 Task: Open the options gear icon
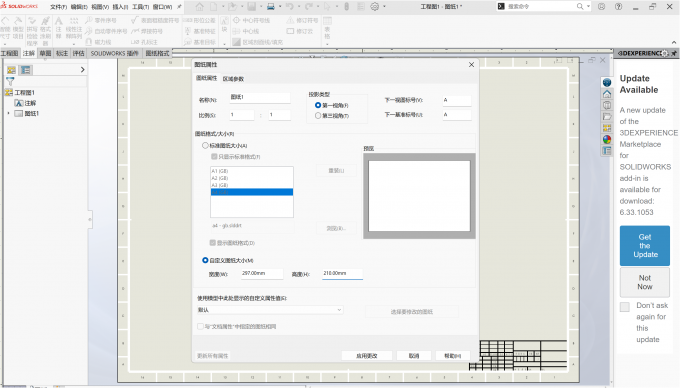375,7
